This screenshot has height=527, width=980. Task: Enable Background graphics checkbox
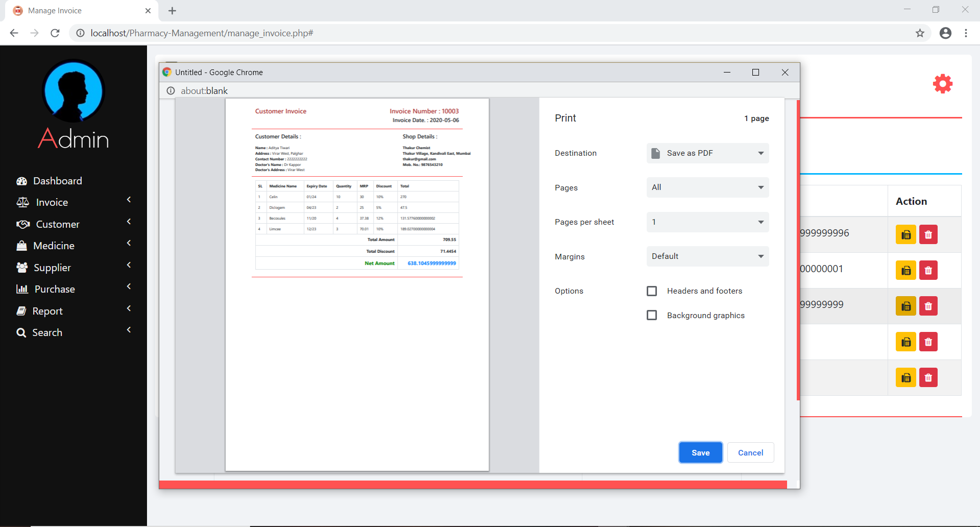coord(652,316)
